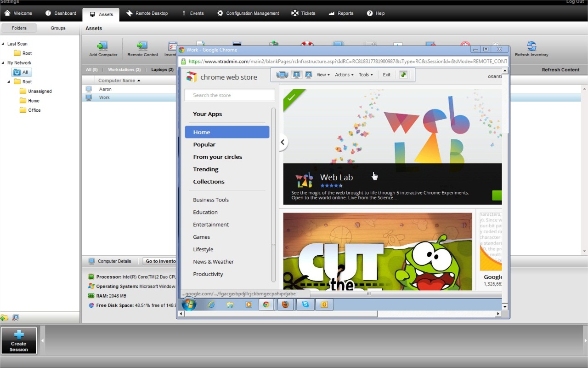Select the Folders sidebar tab
This screenshot has width=588, height=368.
pos(19,28)
